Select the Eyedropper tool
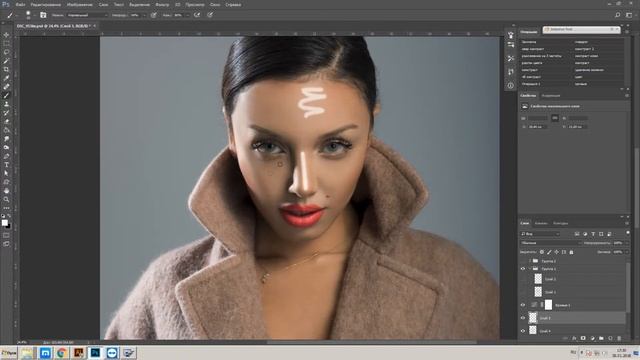 coord(6,78)
